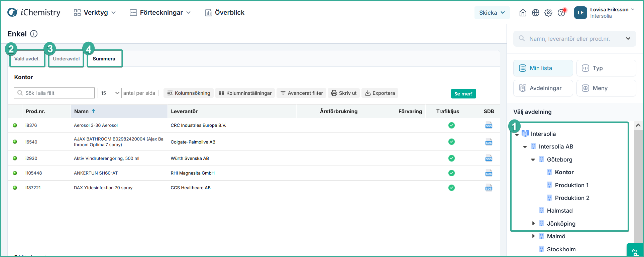The width and height of the screenshot is (644, 257).
Task: Open Kolumninställningar
Action: tap(245, 93)
